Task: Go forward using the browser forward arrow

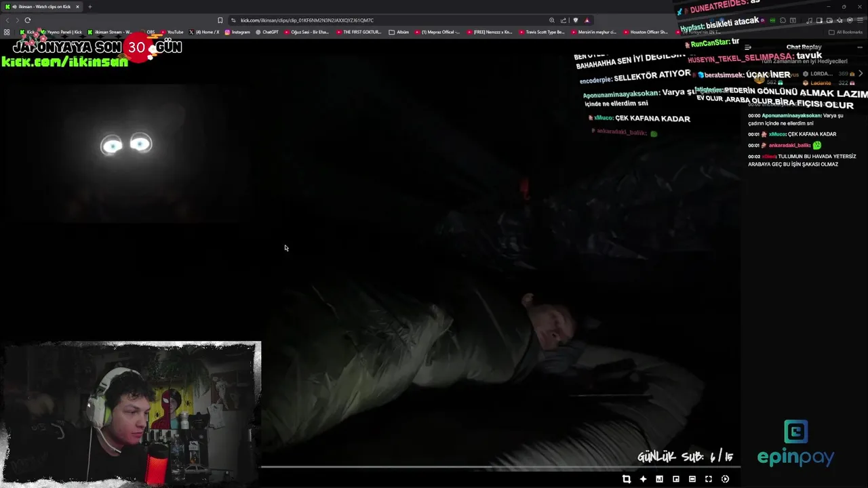Action: coord(17,20)
